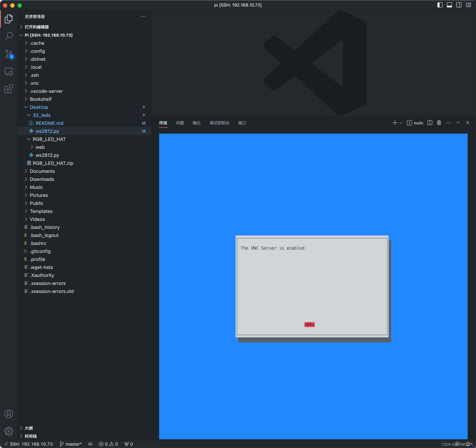This screenshot has height=448, width=476.
Task: Open the Extensions view icon
Action: 9,89
